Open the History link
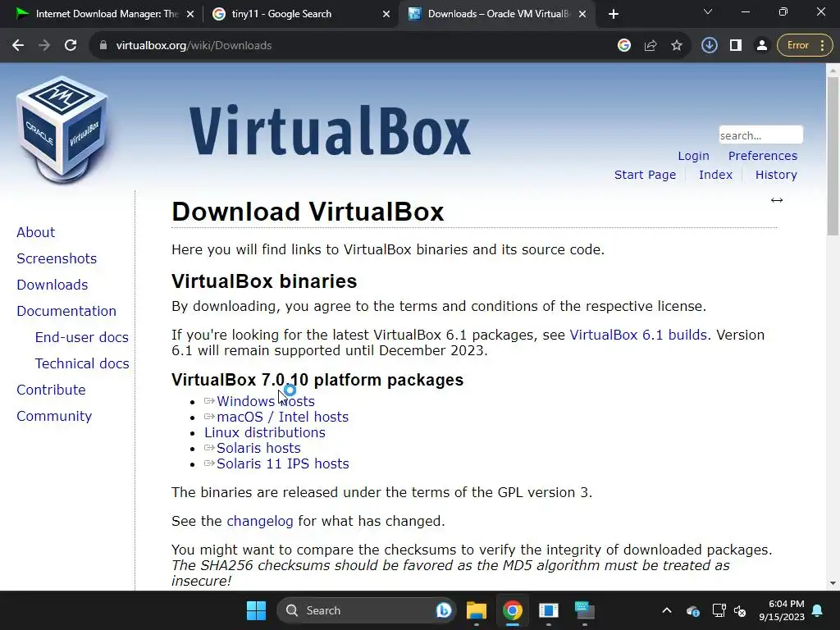Image resolution: width=840 pixels, height=630 pixels. [x=776, y=175]
